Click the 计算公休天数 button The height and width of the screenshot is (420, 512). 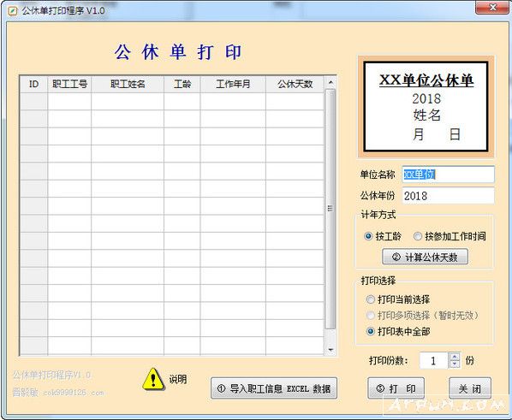tap(426, 257)
